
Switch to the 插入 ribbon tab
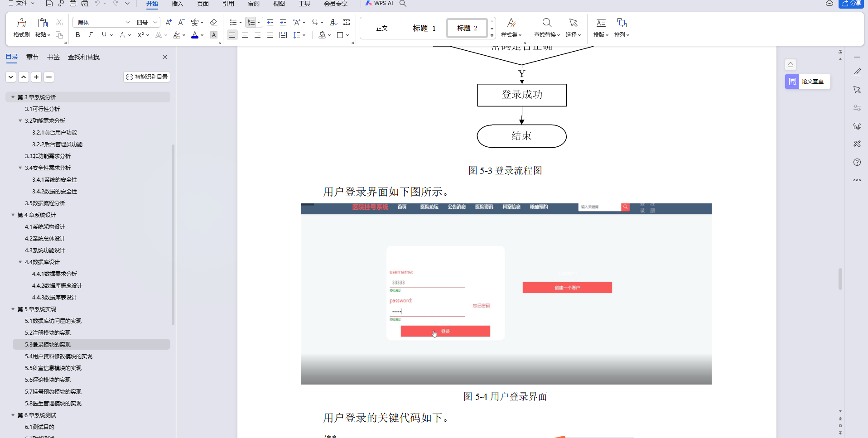pos(177,4)
